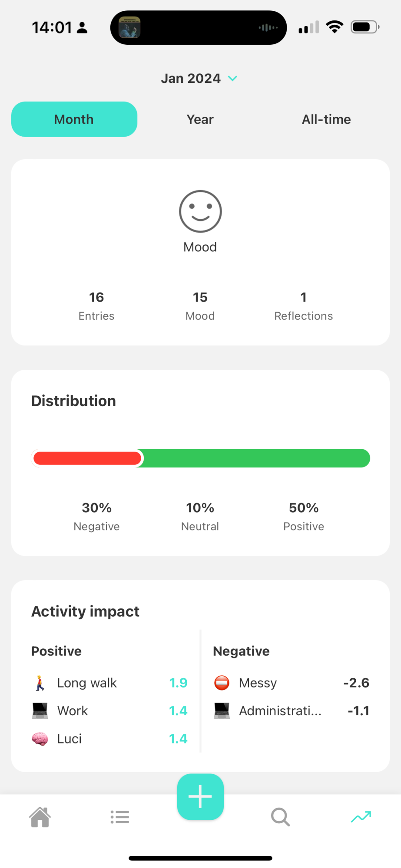The height and width of the screenshot is (868, 401).
Task: Tap the green positive distribution bar
Action: [256, 458]
